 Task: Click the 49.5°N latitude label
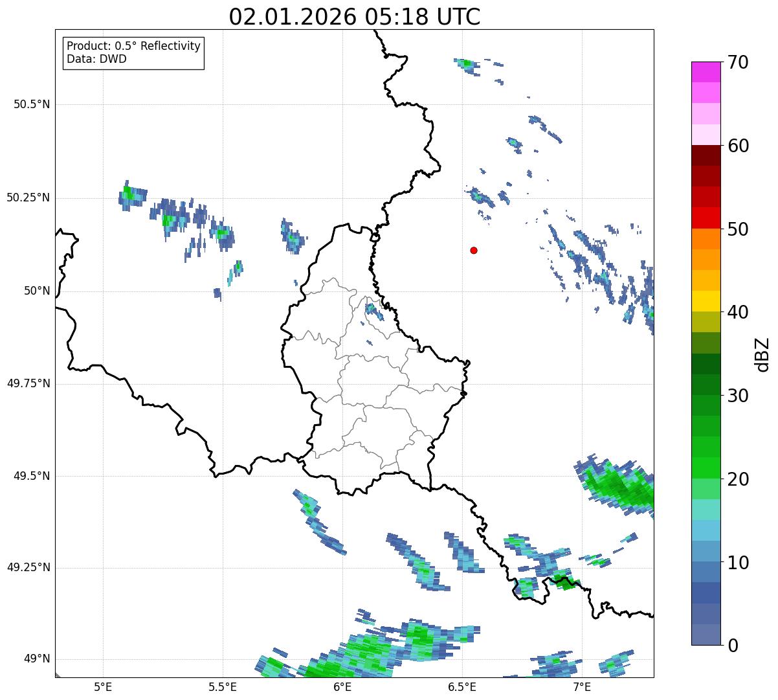coord(32,476)
